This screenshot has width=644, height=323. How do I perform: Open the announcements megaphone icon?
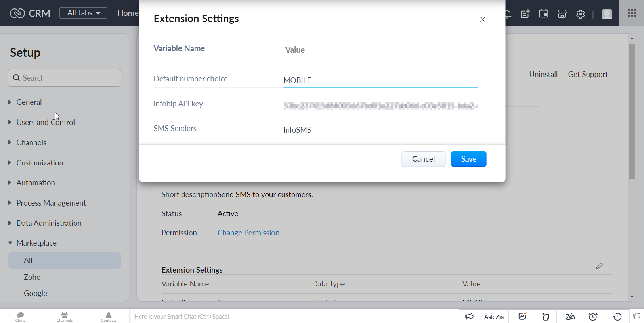[469, 316]
